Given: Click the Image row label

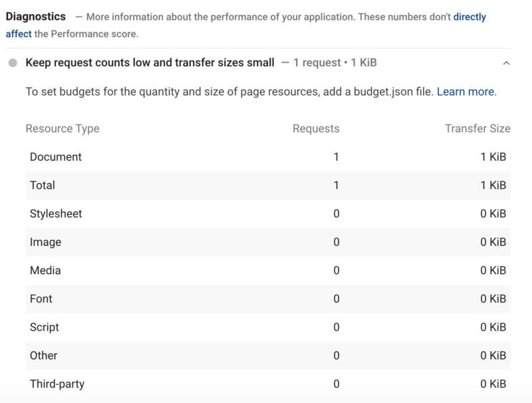Looking at the screenshot, I should point(45,242).
